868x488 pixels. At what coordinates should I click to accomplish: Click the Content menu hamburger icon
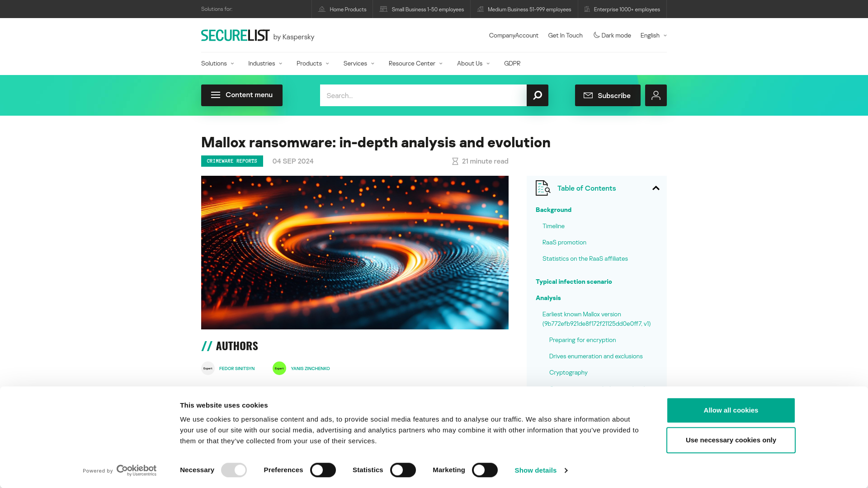point(216,95)
